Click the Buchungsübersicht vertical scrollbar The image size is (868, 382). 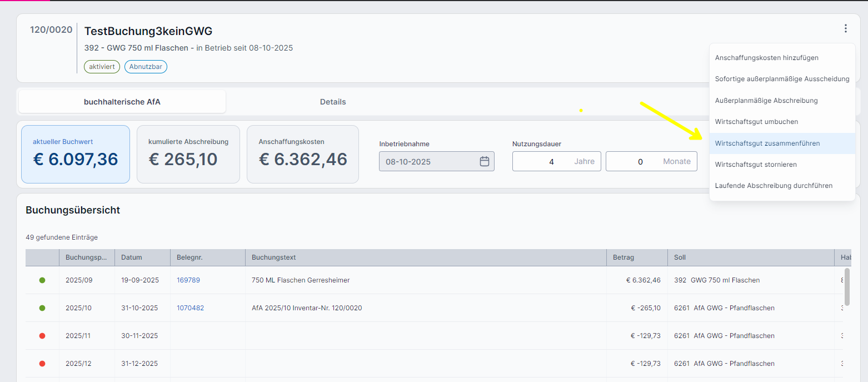(x=846, y=286)
